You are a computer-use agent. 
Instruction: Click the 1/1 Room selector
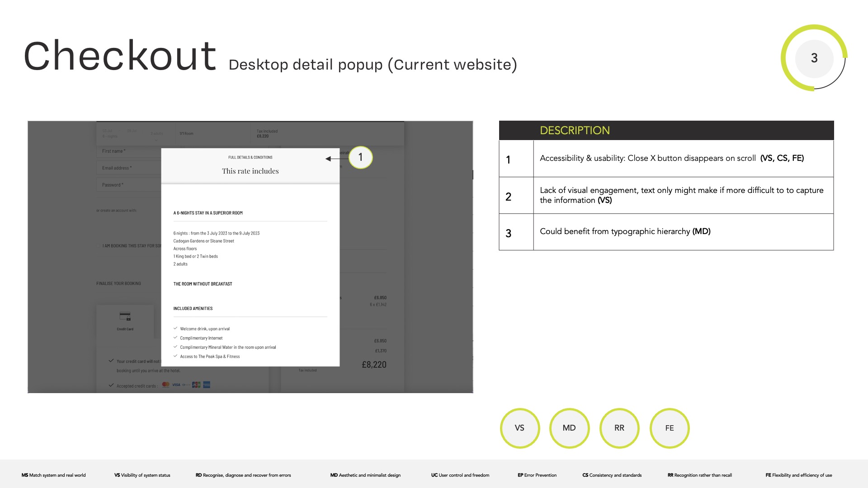coord(186,134)
